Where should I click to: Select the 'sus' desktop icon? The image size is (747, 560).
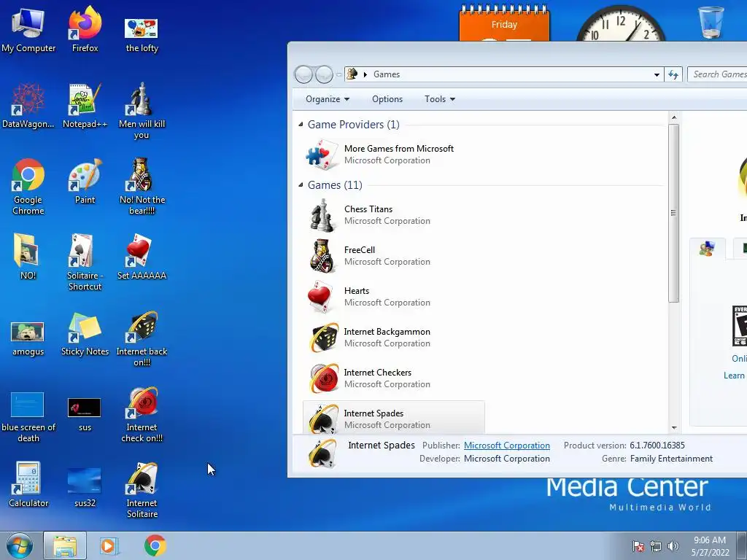coord(85,414)
